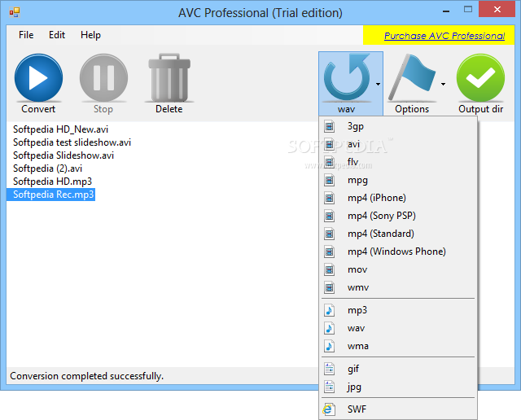Choose mov output format
This screenshot has width=521, height=420.
398,269
